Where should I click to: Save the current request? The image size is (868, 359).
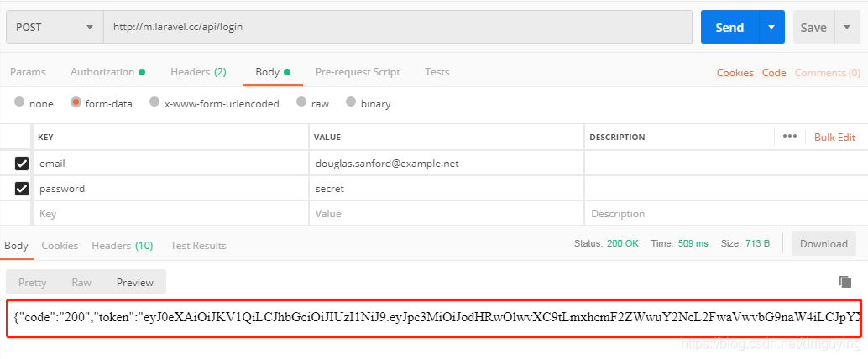click(813, 27)
